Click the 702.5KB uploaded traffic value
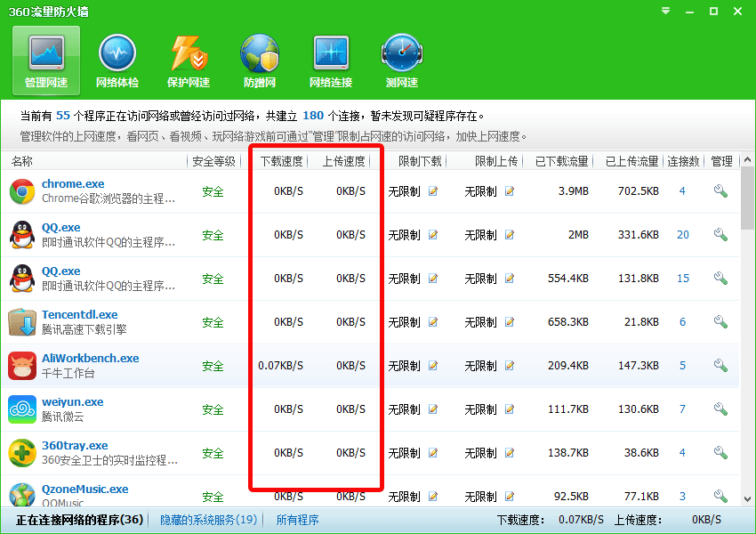The image size is (756, 534). coord(639,191)
